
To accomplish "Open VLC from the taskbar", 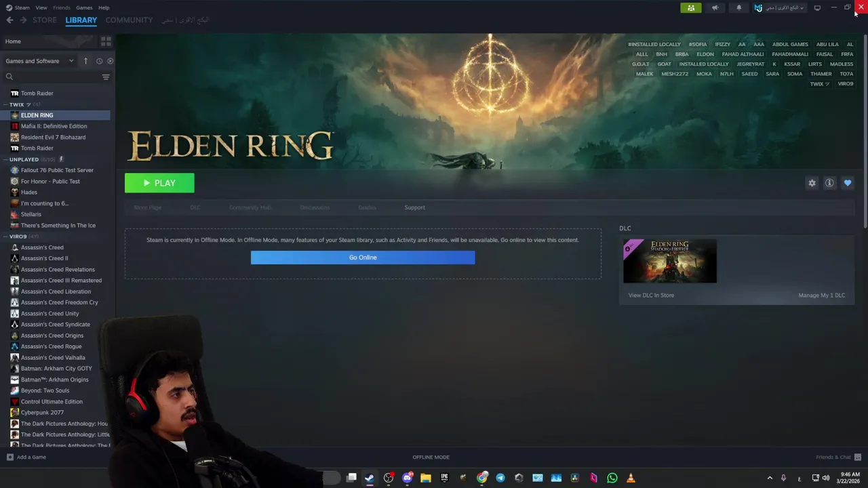I will [631, 478].
